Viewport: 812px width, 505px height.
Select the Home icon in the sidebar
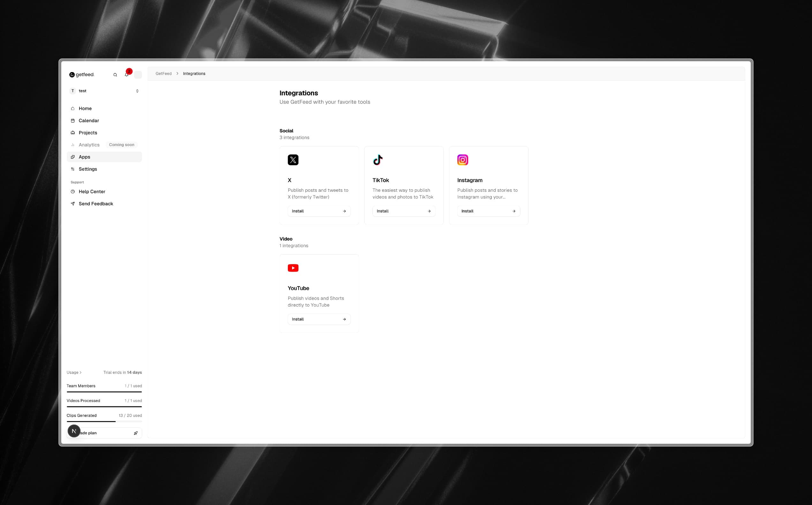73,108
